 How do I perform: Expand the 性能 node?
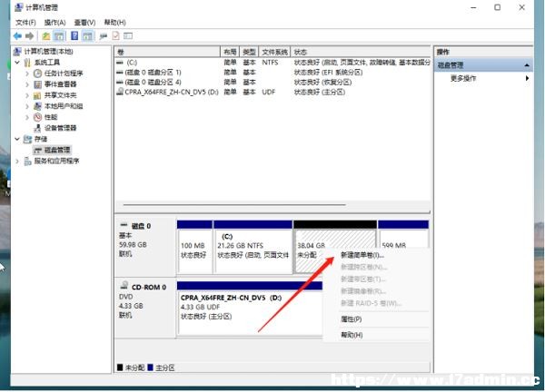point(27,117)
